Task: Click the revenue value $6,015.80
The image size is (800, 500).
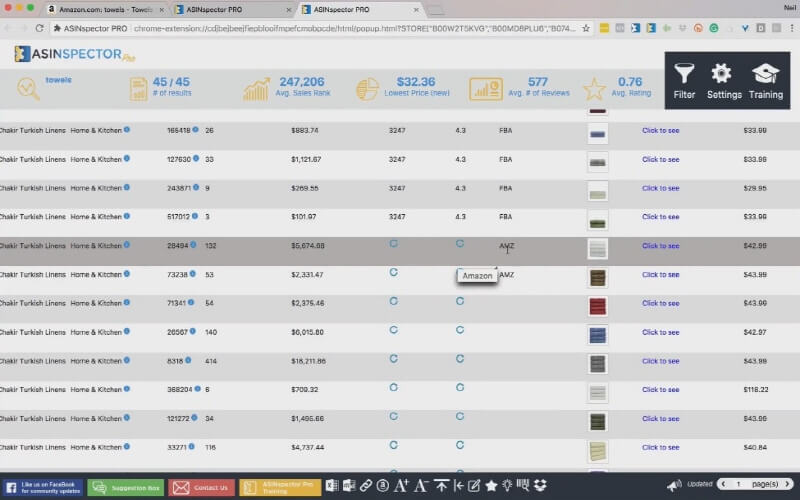Action: tap(308, 332)
